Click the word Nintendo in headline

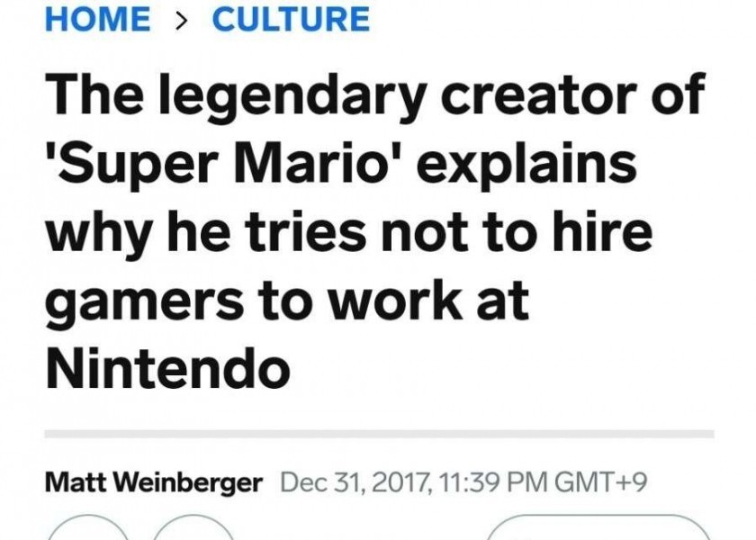tap(167, 367)
